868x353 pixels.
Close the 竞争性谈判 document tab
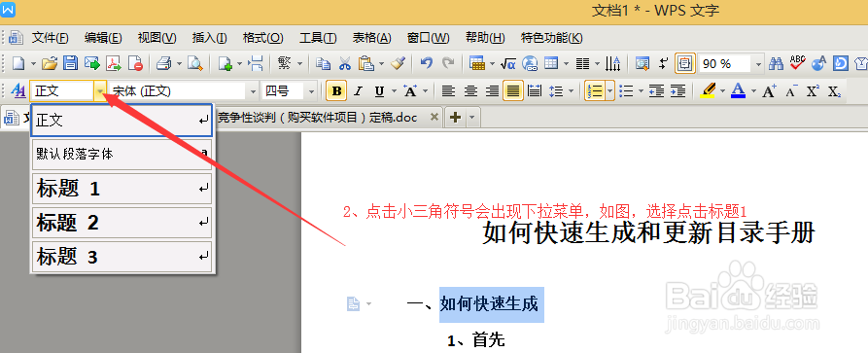tap(434, 118)
